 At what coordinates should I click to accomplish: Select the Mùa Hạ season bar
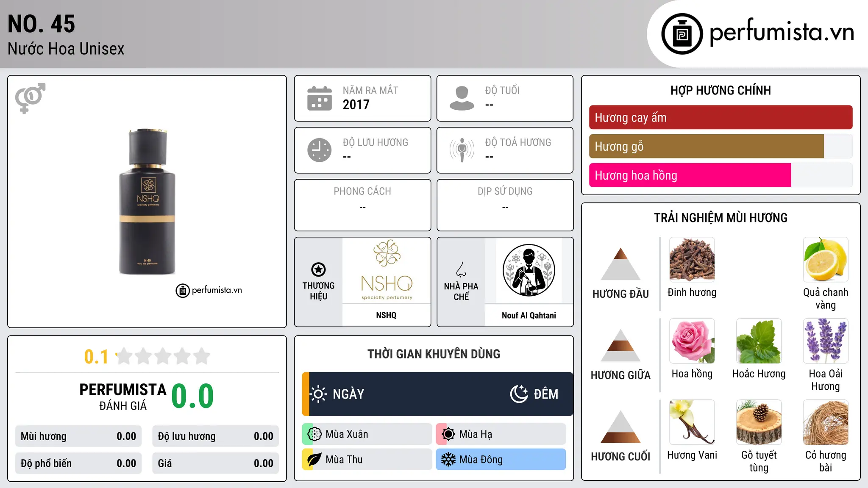click(x=501, y=434)
